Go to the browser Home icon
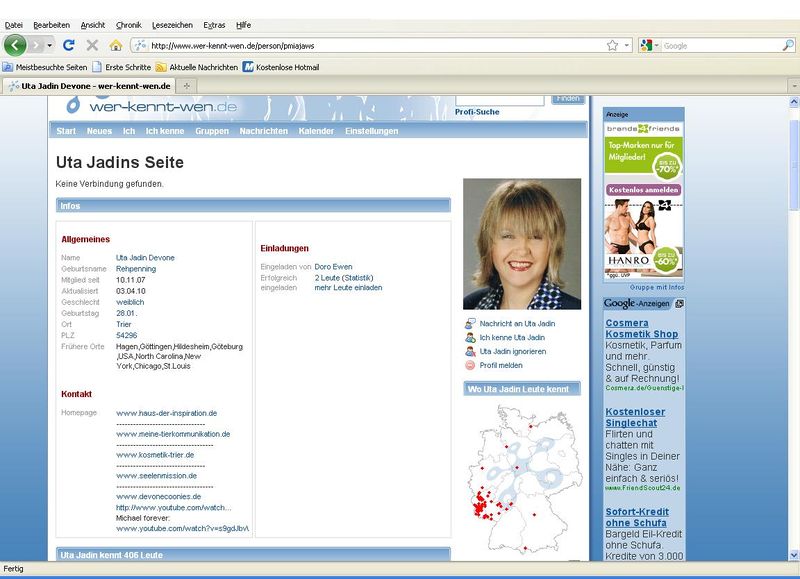This screenshot has width=800, height=579. point(115,45)
